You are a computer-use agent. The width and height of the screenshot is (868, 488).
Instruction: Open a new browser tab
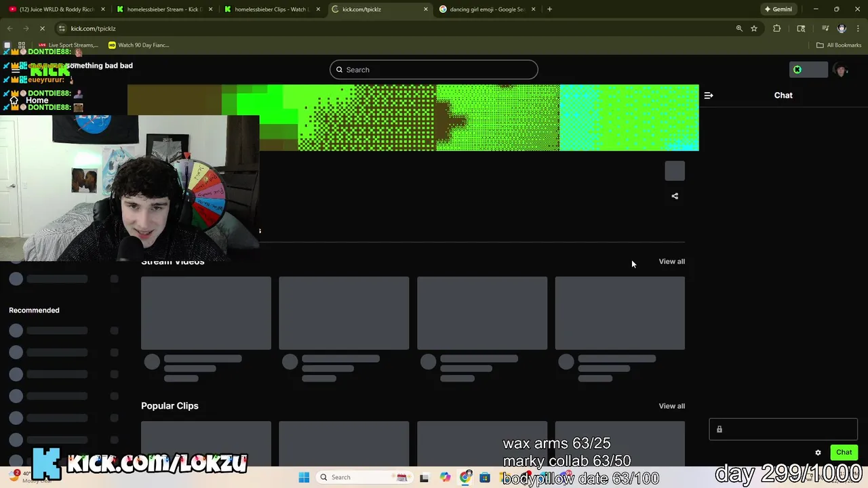click(549, 9)
